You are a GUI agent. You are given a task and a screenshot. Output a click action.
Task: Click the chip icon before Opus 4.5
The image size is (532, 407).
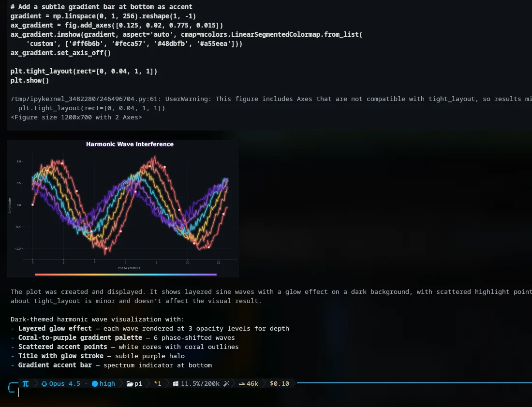click(44, 384)
